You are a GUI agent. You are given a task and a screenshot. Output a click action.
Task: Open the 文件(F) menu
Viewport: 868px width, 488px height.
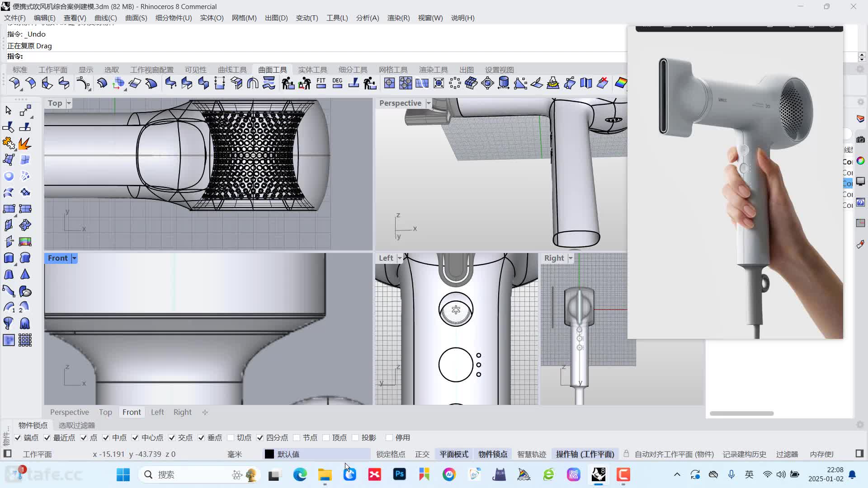coord(15,18)
